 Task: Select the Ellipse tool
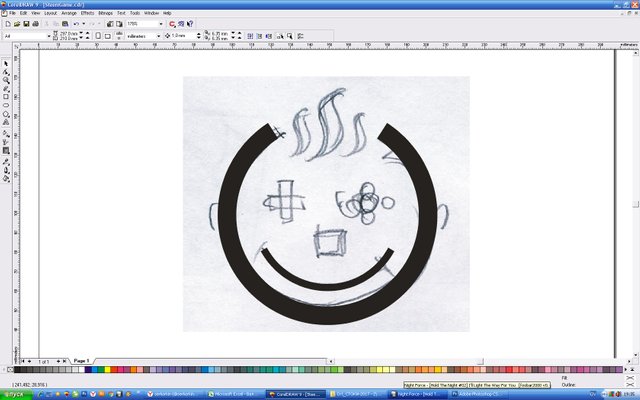(6, 105)
